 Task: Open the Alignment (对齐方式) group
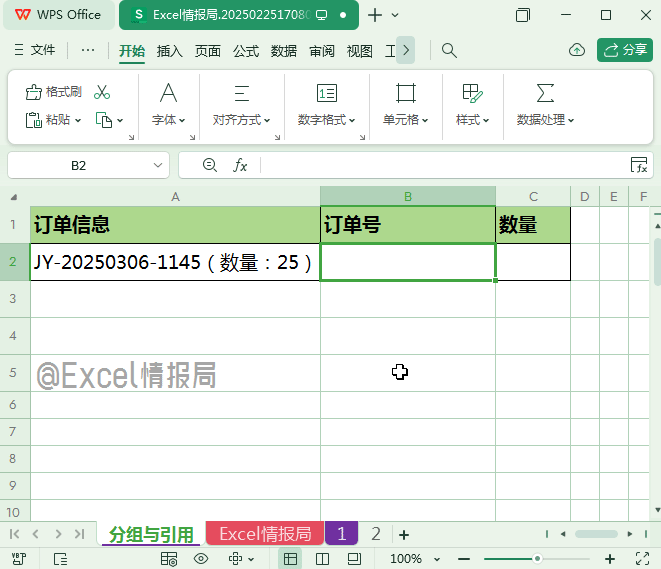241,104
